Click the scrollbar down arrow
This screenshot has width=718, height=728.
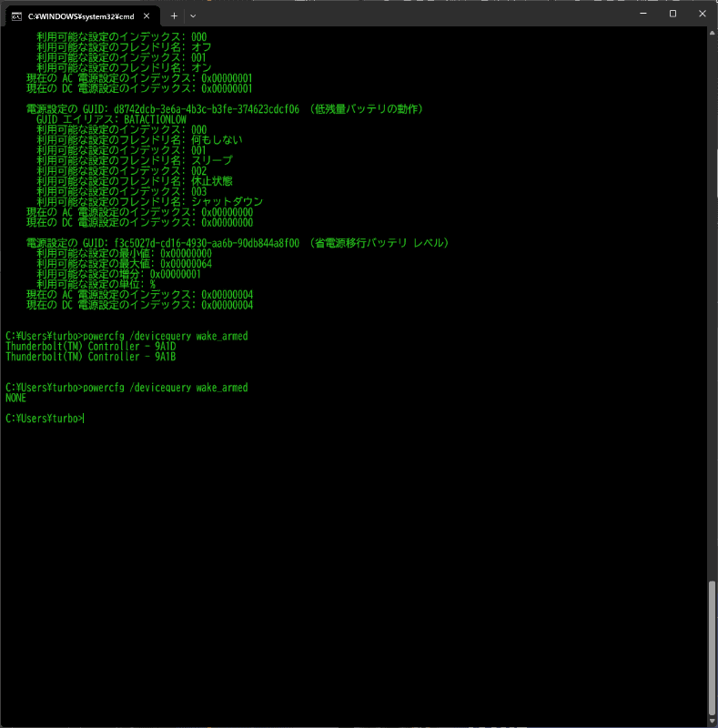point(712,721)
